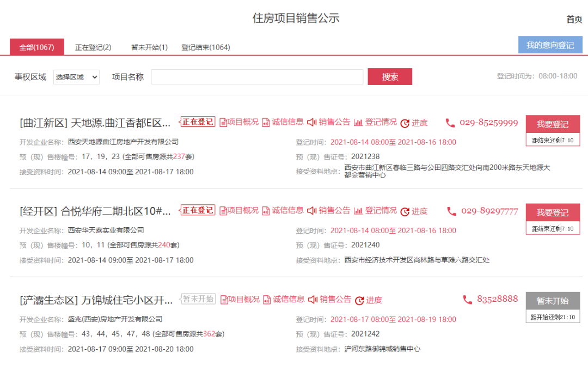Click 预售证号 value 2021240
This screenshot has width=588, height=365.
point(365,245)
